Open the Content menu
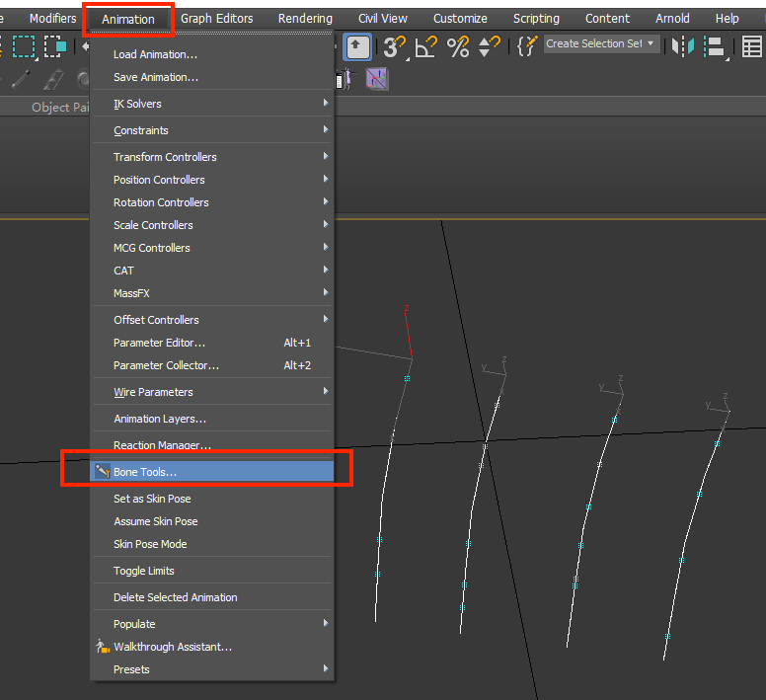Screen dimensions: 766x700 607,19
